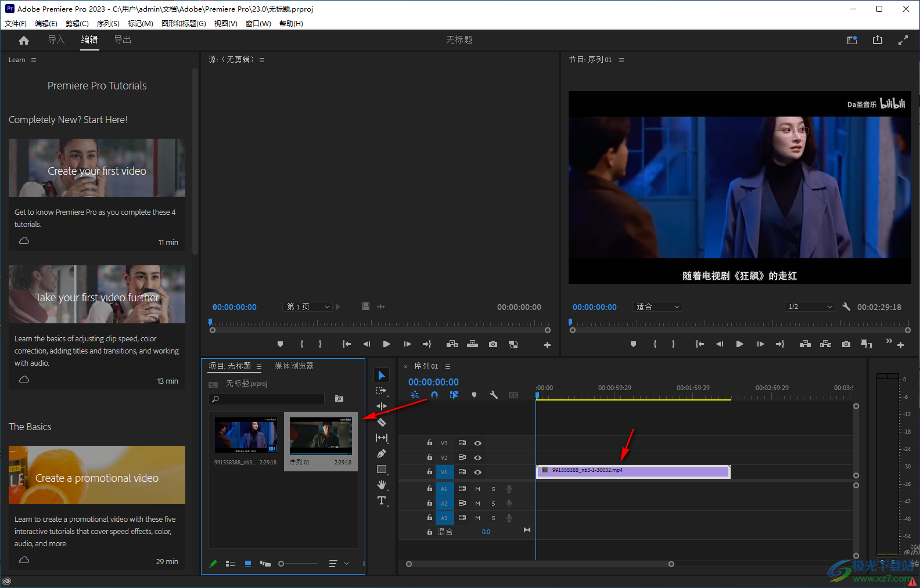Adjust project thumbnail zoom slider
The height and width of the screenshot is (588, 920).
click(298, 564)
